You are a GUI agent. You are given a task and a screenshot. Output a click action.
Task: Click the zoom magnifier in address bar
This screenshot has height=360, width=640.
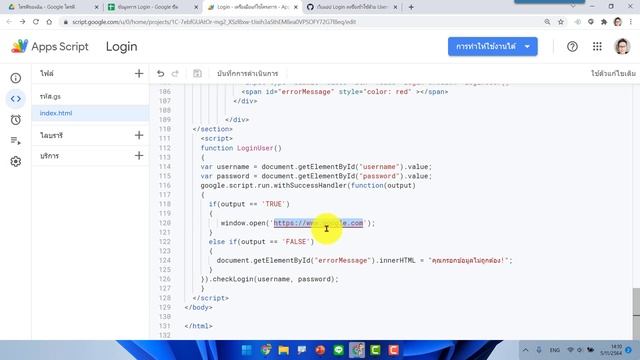point(547,22)
